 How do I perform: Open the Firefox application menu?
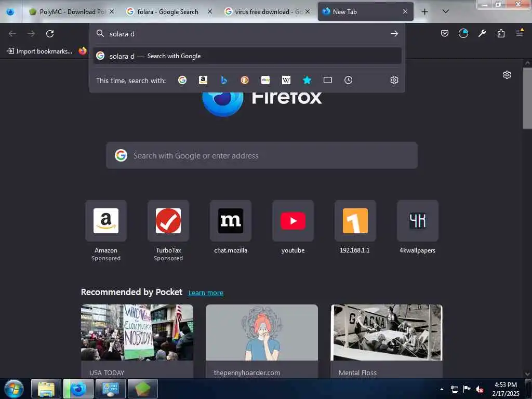[520, 33]
